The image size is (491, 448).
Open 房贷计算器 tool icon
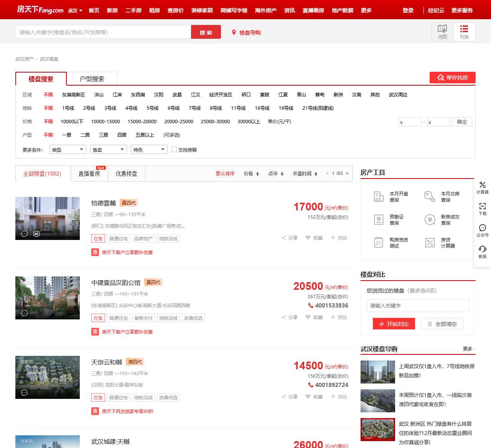tap(430, 243)
